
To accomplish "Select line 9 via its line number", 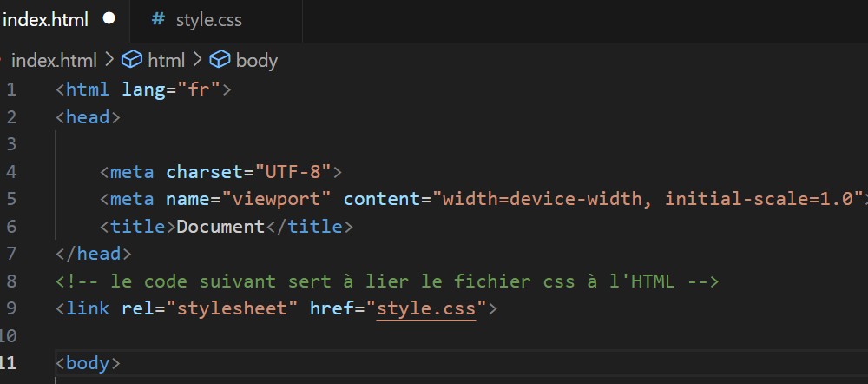I will (x=10, y=308).
